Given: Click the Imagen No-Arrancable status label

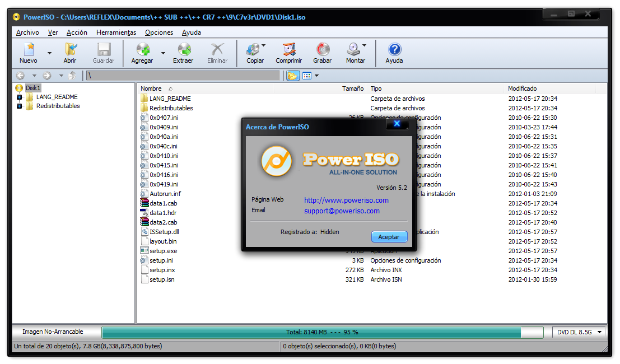Looking at the screenshot, I should 53,332.
